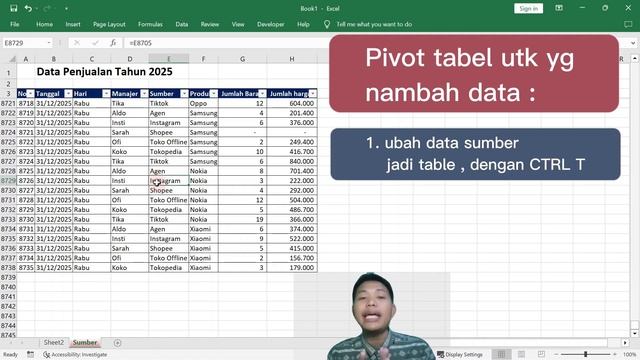Click the Toko Offline cell in row 8731

169,200
